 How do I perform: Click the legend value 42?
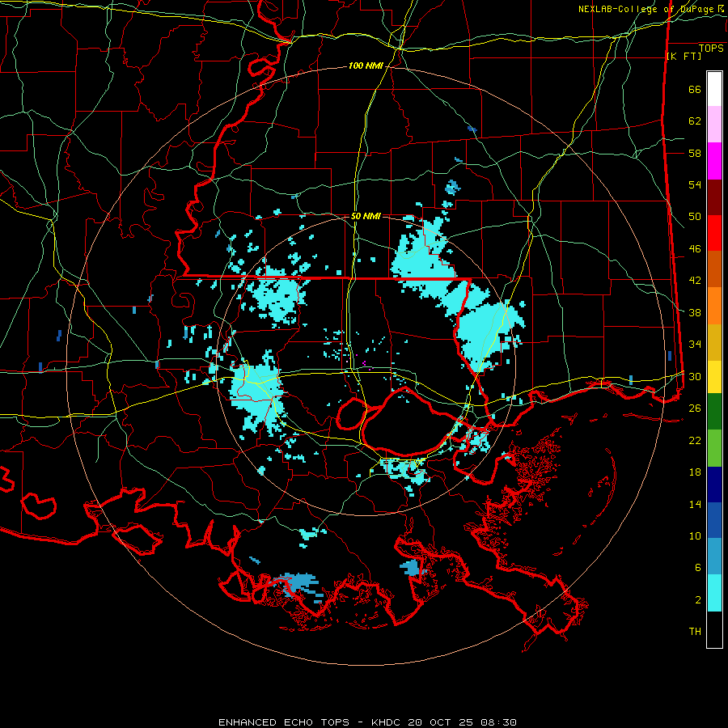tap(695, 281)
